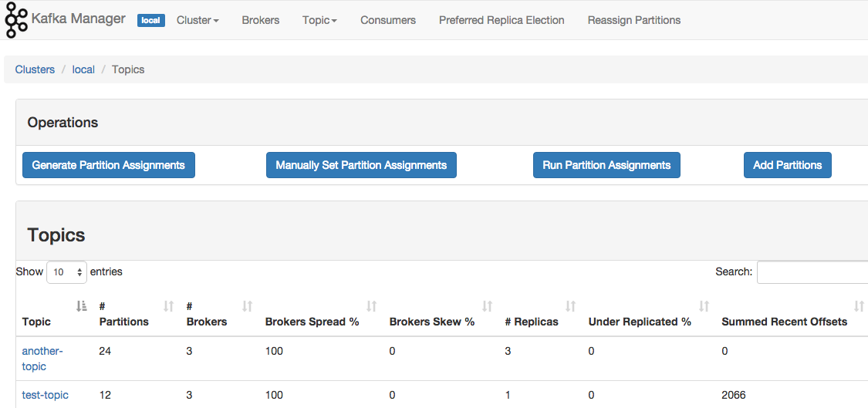Go to the Brokers page
This screenshot has height=408, width=868.
(261, 20)
